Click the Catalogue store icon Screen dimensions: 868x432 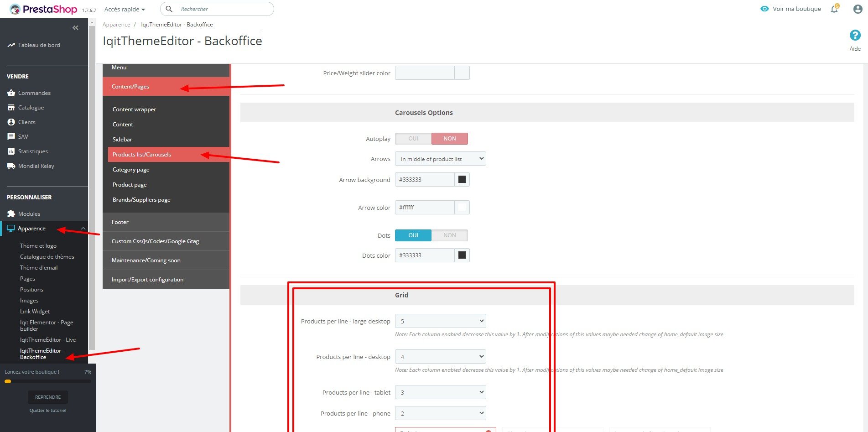coord(11,108)
